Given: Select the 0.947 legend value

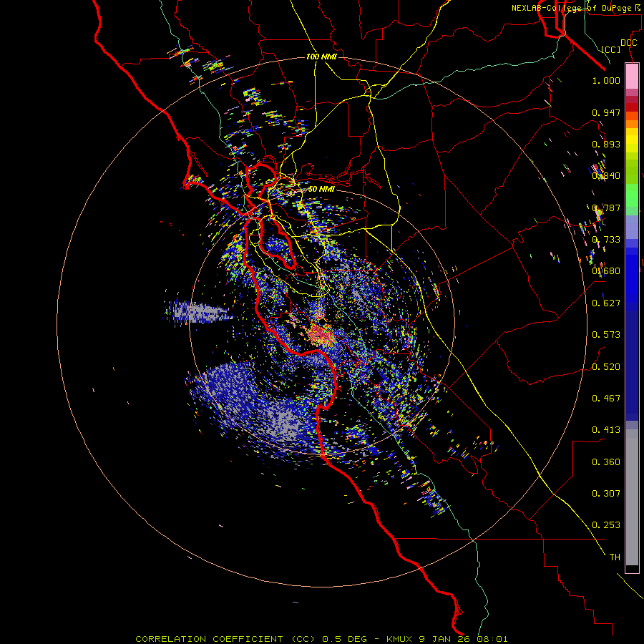Looking at the screenshot, I should tap(606, 112).
